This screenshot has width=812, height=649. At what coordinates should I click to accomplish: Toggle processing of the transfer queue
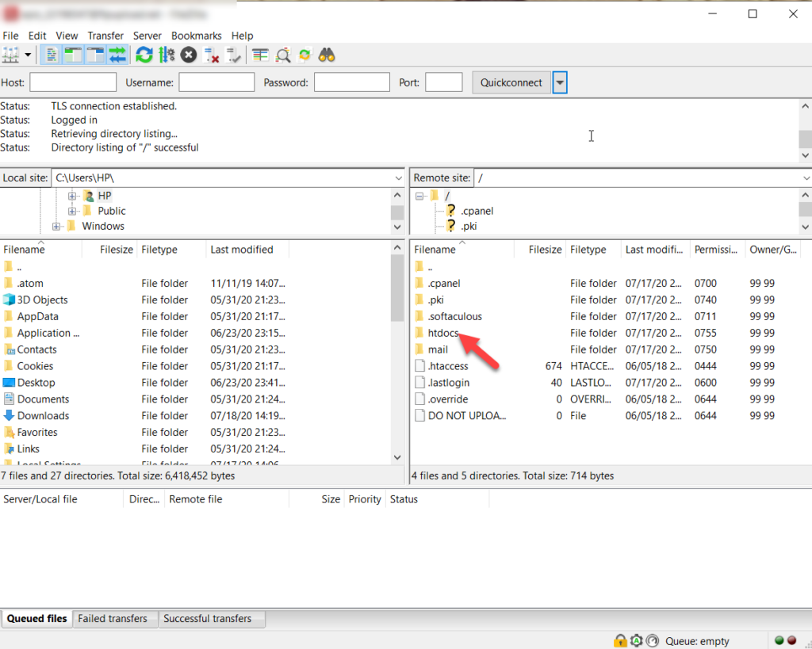pyautogui.click(x=167, y=55)
